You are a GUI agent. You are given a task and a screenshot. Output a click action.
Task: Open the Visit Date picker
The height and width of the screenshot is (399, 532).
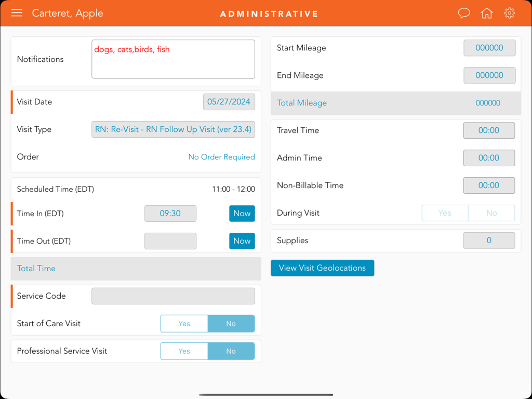[x=229, y=102]
